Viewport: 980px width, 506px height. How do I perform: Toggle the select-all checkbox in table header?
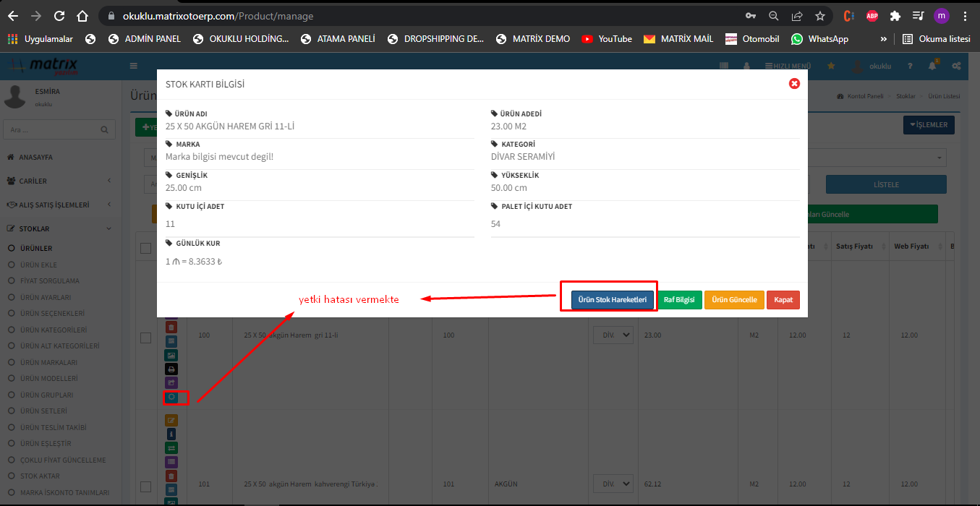pyautogui.click(x=145, y=248)
